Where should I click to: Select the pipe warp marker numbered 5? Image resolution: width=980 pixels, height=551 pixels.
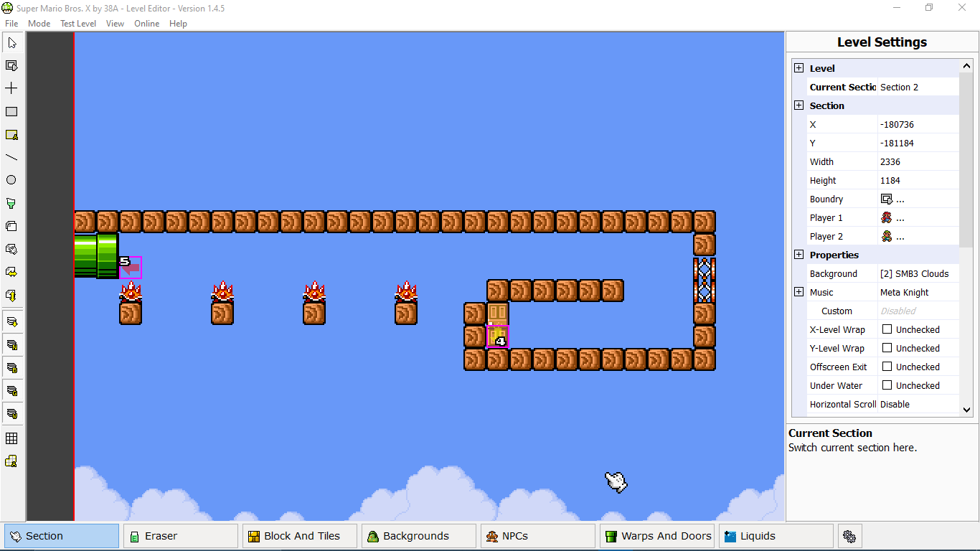click(x=130, y=267)
